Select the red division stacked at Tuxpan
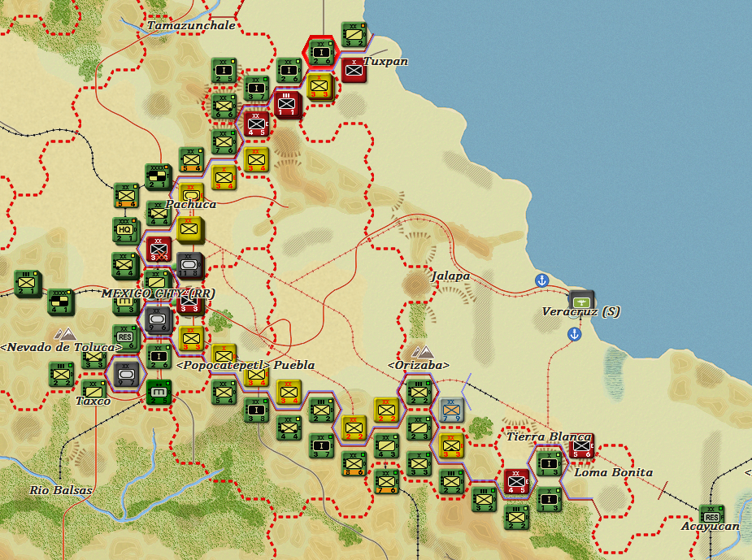 click(x=354, y=70)
